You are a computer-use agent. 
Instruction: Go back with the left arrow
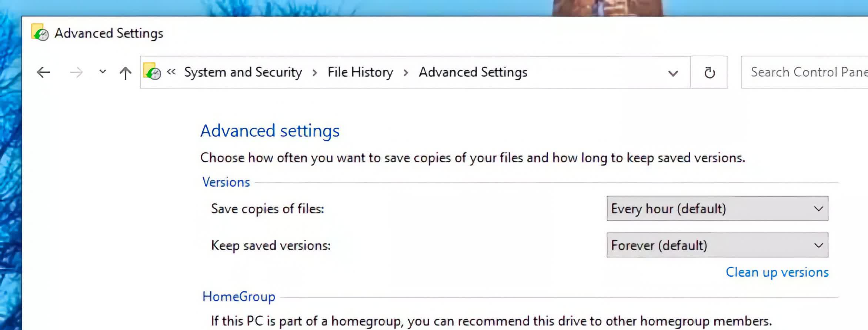[43, 72]
